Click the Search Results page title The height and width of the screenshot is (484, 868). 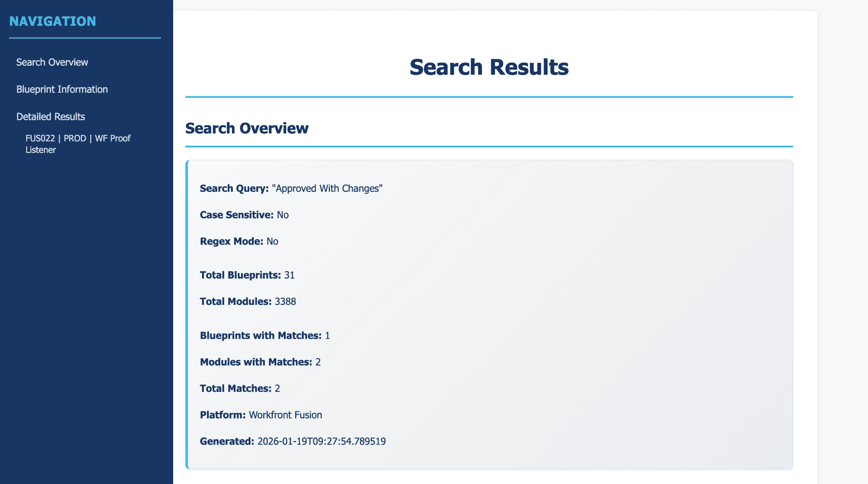pos(489,67)
